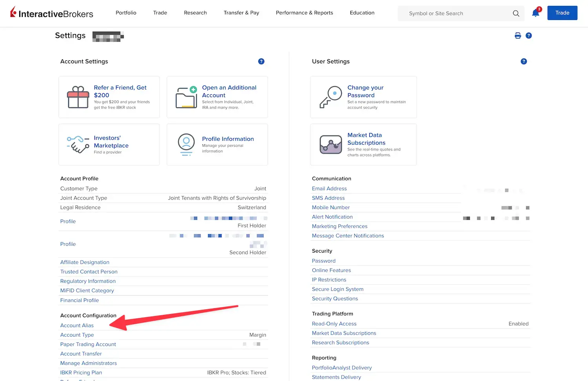Open Alert Notification setting
Screen dimensions: 588x381
coord(332,217)
